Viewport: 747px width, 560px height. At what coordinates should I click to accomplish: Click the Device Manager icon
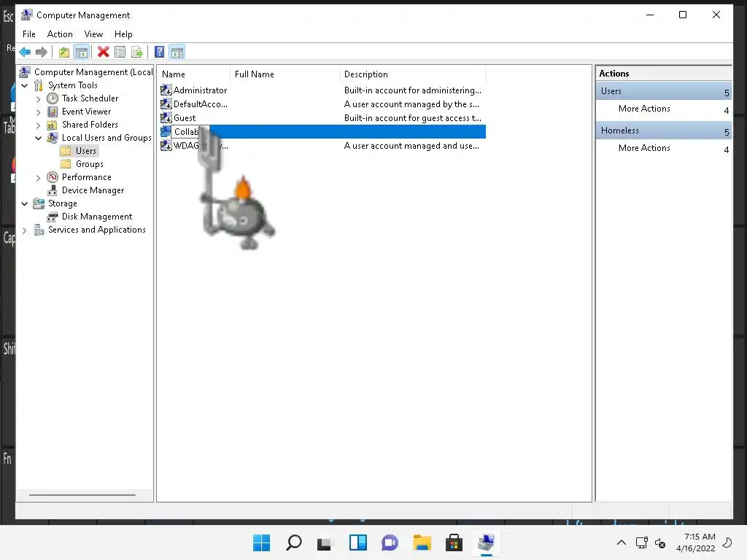[53, 190]
